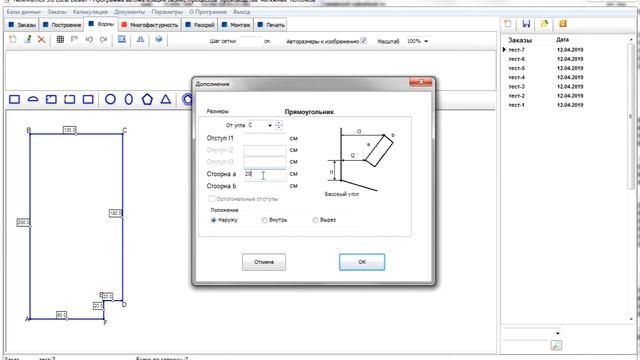The width and height of the screenshot is (640, 360).
Task: Click the new shape icon in the Формы toolbar
Action: [13, 40]
